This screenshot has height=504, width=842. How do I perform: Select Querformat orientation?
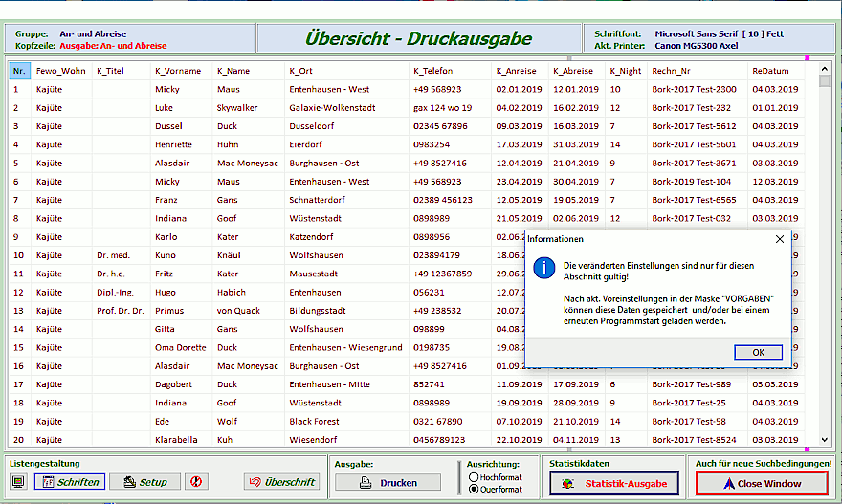pyautogui.click(x=475, y=489)
